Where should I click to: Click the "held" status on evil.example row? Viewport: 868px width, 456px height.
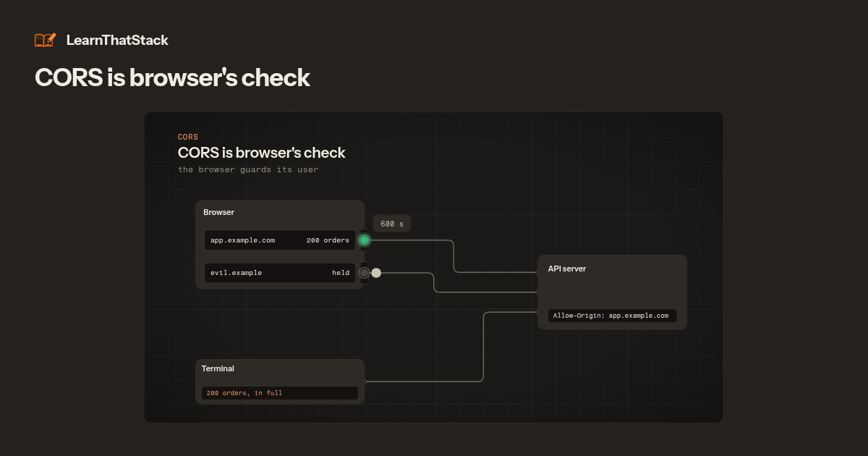[x=341, y=273]
